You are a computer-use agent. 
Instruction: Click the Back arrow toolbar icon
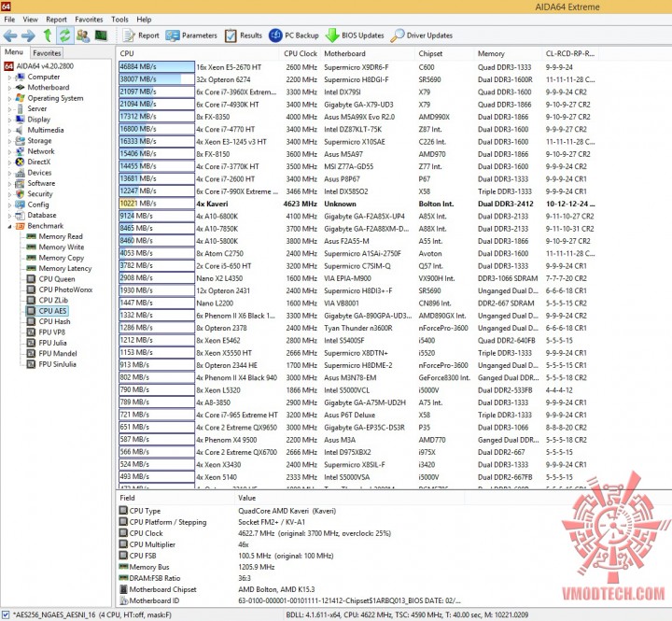[x=10, y=35]
